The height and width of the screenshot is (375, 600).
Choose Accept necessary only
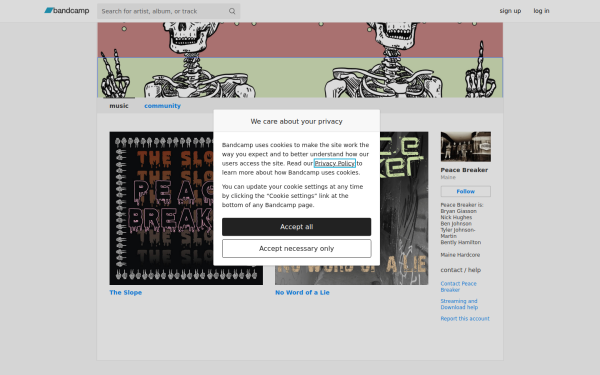tap(297, 249)
